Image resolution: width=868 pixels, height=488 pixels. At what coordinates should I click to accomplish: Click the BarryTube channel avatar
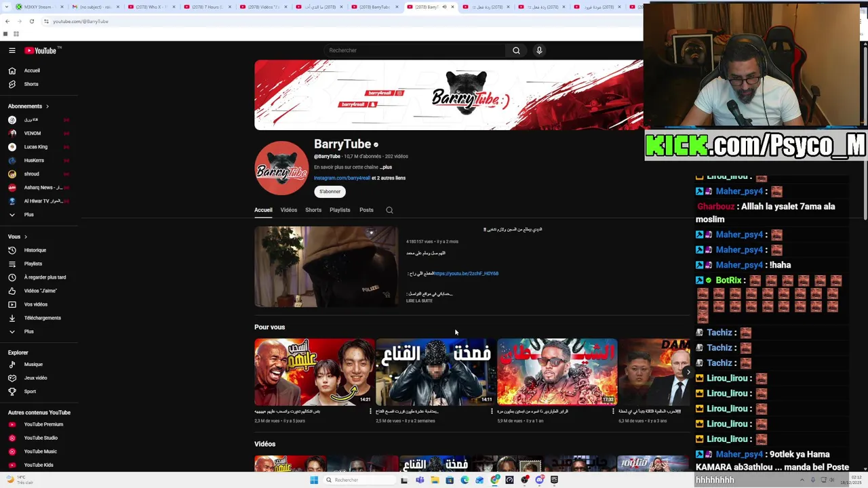coord(281,168)
